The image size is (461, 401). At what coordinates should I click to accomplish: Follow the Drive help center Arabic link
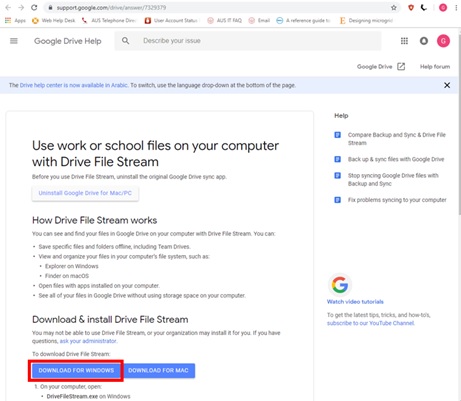point(74,85)
